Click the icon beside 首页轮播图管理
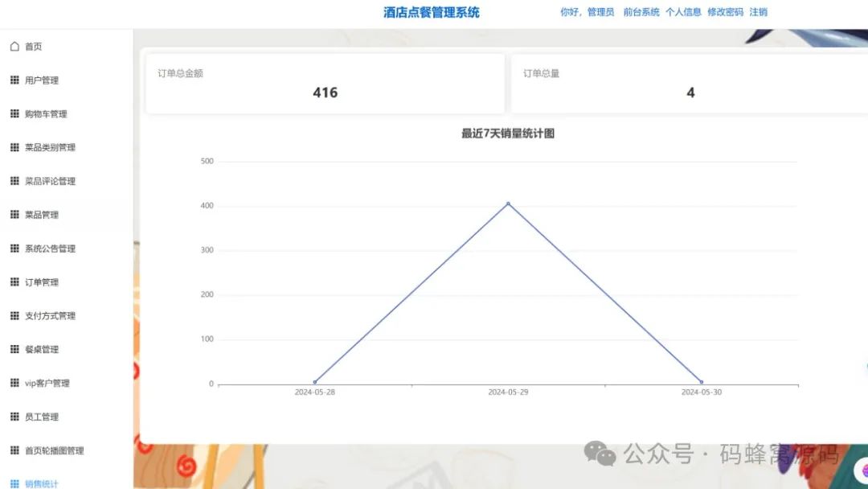 [14, 450]
